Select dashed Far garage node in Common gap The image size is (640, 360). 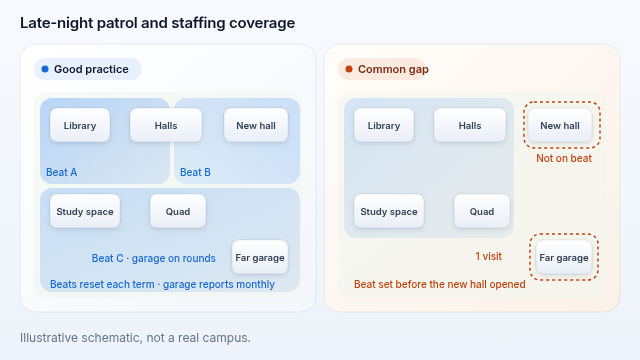pyautogui.click(x=564, y=257)
